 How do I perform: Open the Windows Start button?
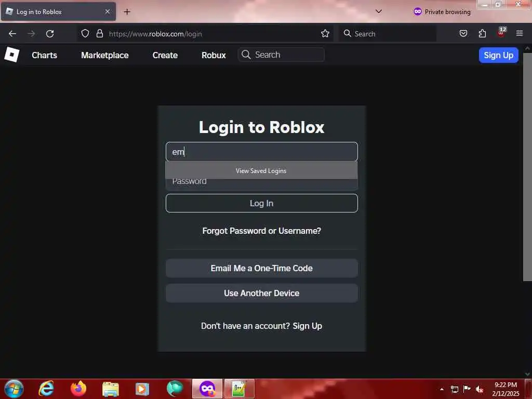[14, 389]
